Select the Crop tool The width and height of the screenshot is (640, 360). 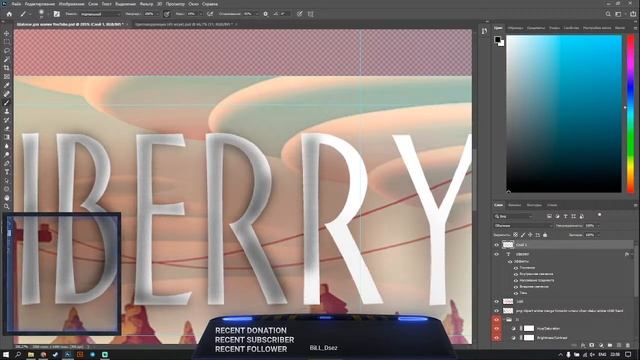[x=7, y=68]
